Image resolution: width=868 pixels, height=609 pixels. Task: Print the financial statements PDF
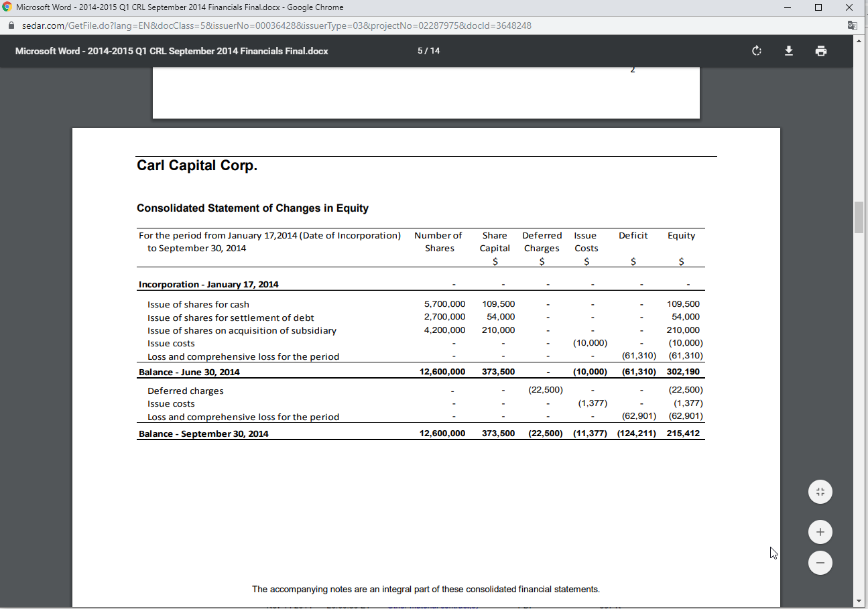[x=821, y=51]
